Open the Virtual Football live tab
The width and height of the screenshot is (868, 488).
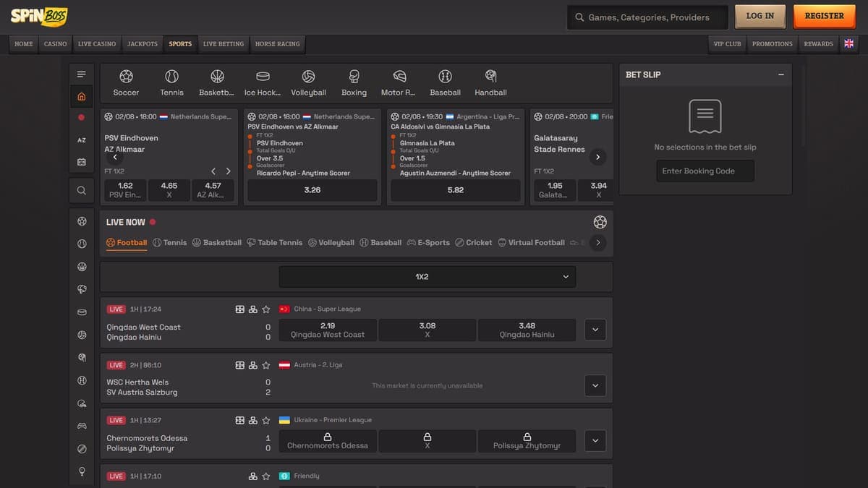[532, 243]
